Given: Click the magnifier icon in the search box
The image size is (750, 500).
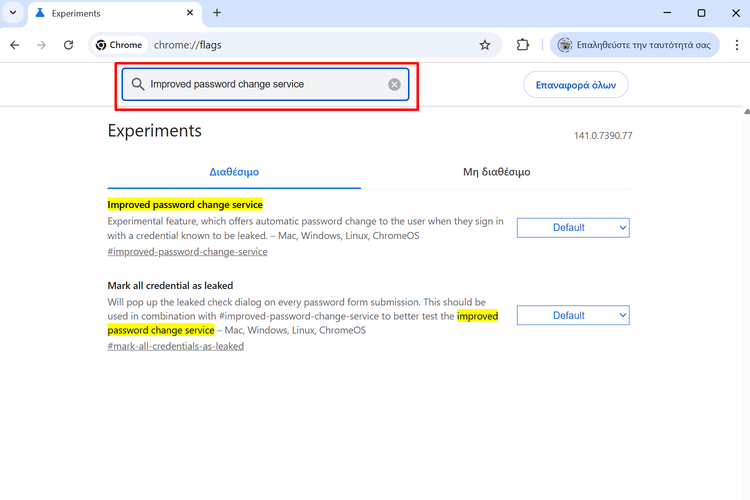Looking at the screenshot, I should tap(138, 84).
